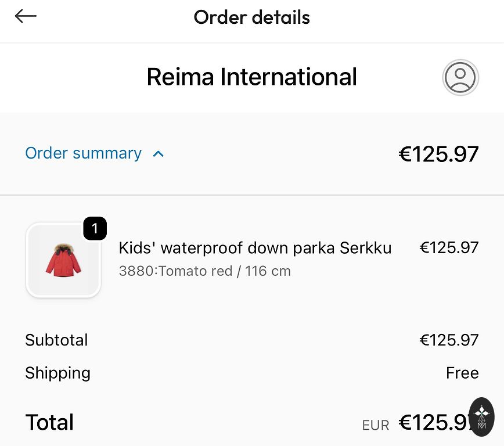The image size is (504, 446).
Task: Click the EUR currency code
Action: click(375, 425)
